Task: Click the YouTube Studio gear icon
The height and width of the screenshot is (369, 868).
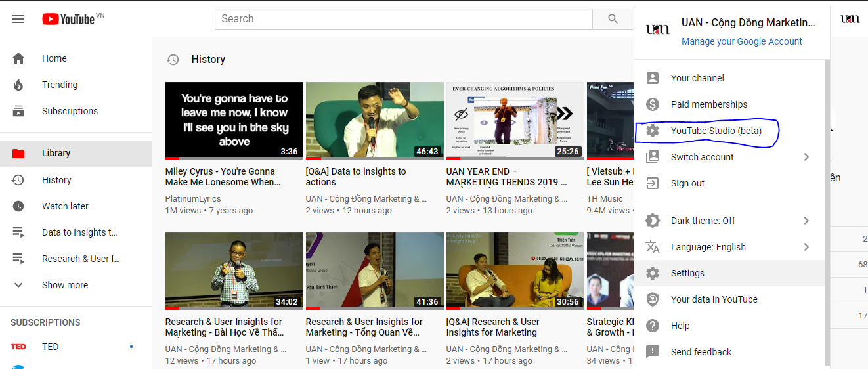Action: pos(653,131)
